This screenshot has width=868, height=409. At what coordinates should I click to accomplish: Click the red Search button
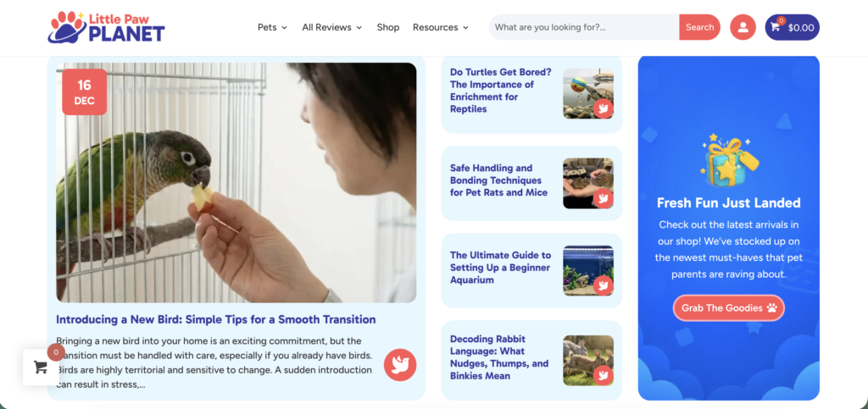699,27
